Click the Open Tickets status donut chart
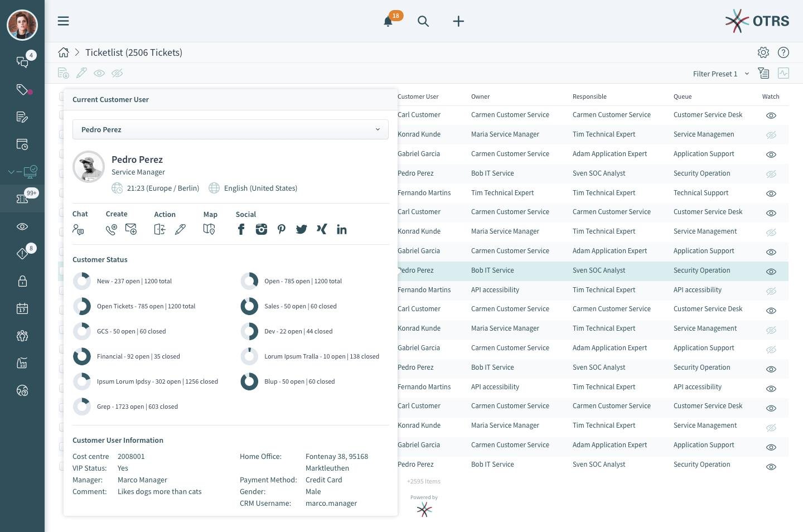Image resolution: width=803 pixels, height=532 pixels. pyautogui.click(x=82, y=306)
